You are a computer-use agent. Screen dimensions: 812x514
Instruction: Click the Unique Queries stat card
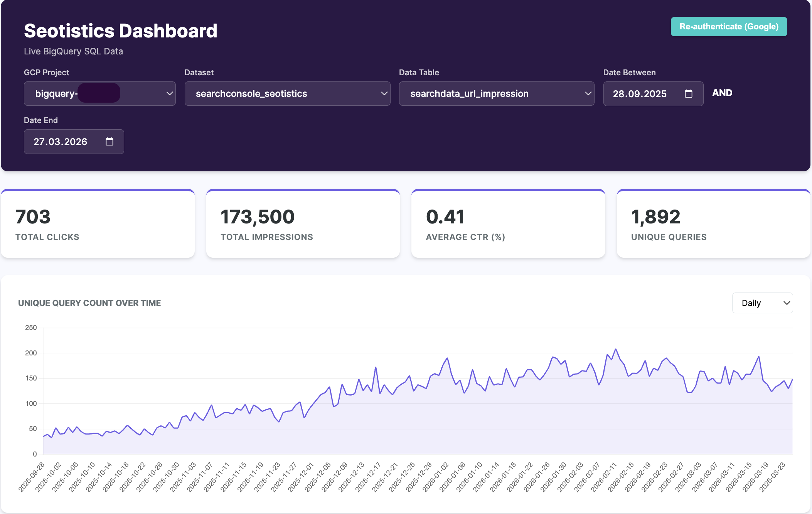click(x=714, y=224)
